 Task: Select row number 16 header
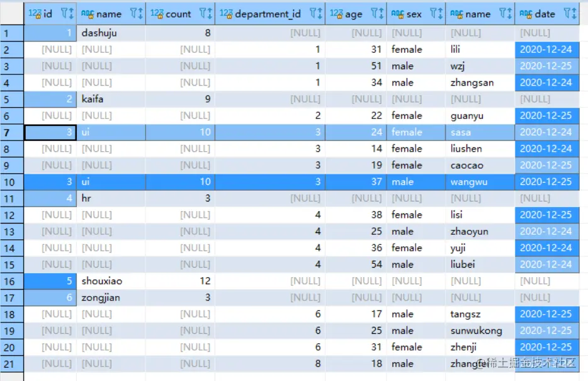tap(12, 281)
